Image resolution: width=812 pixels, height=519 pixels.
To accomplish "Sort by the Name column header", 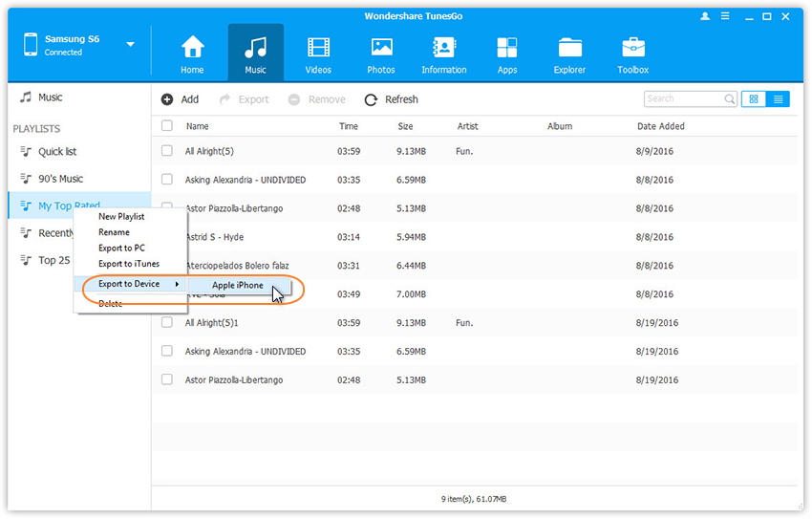I will [x=198, y=126].
